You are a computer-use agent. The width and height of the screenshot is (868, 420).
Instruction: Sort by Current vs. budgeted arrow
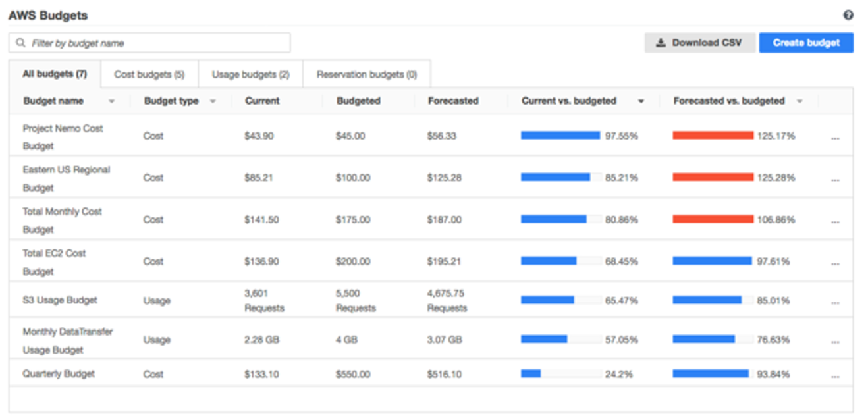[641, 101]
